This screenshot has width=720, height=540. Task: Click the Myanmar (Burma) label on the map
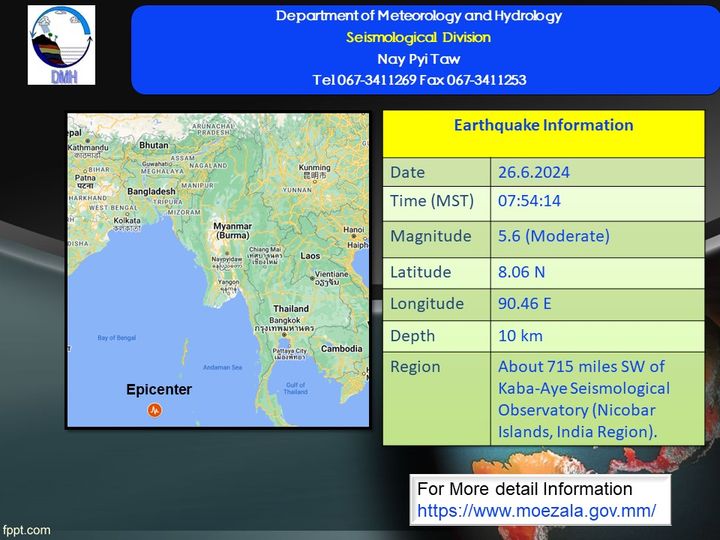233,231
